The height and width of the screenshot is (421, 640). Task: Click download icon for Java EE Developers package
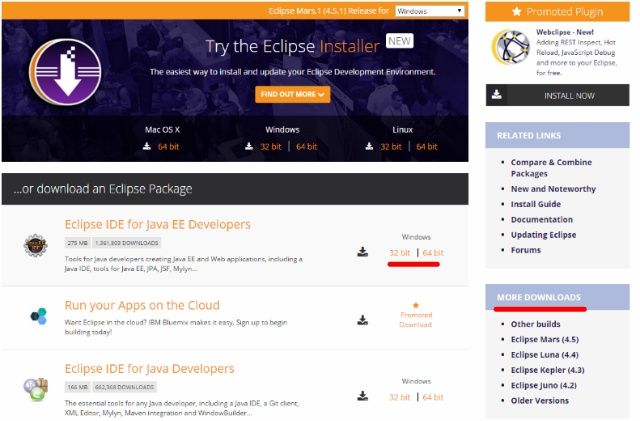pyautogui.click(x=362, y=252)
